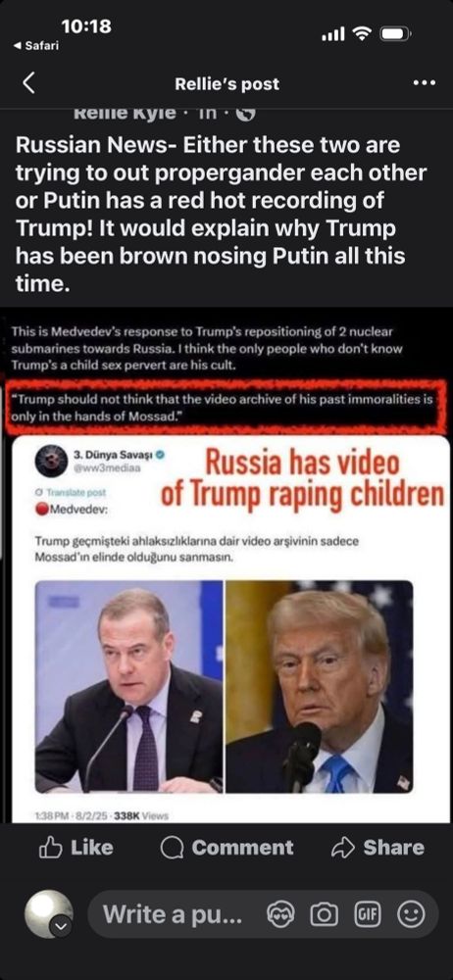Like this post
Image resolution: width=453 pixels, height=980 pixels.
tap(76, 847)
